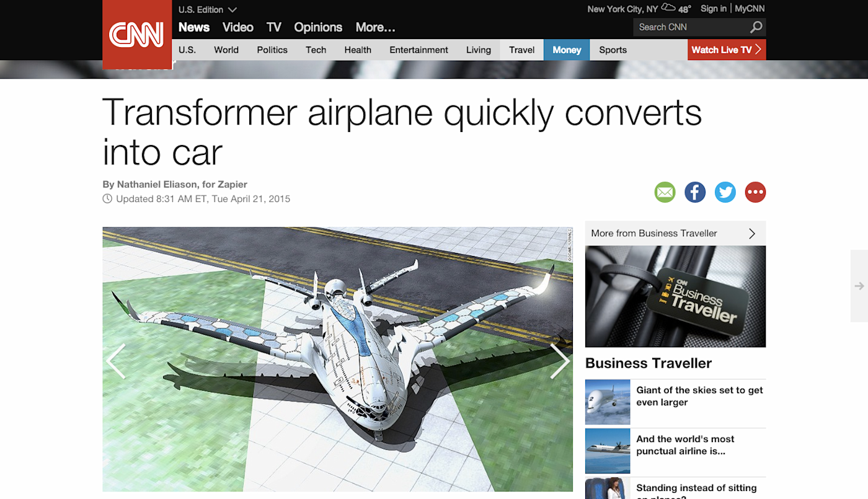
Task: Open the Tech section
Action: coord(316,50)
